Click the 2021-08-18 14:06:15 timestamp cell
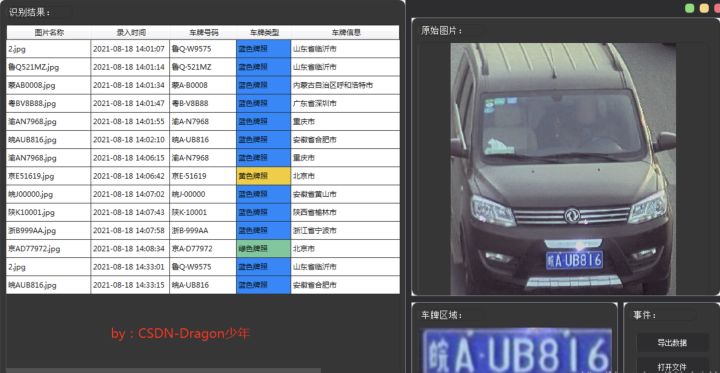The width and height of the screenshot is (720, 373). pyautogui.click(x=130, y=158)
